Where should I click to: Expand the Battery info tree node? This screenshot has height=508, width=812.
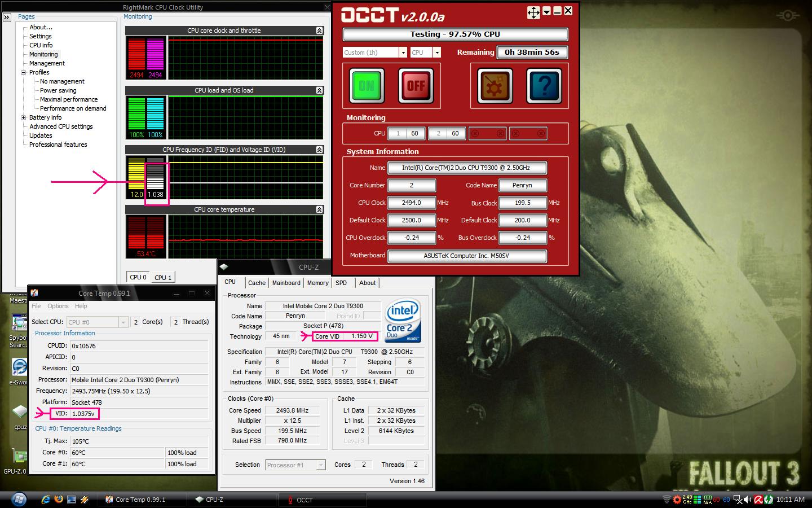[24, 117]
